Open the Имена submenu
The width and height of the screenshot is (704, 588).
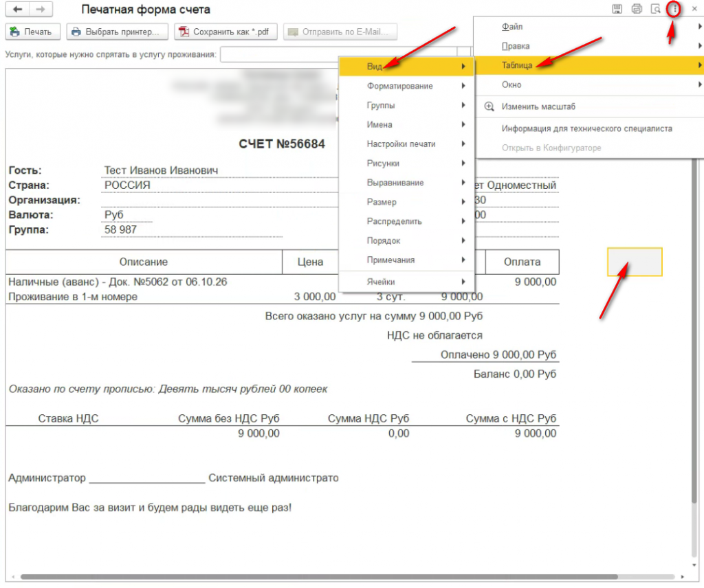[x=407, y=125]
